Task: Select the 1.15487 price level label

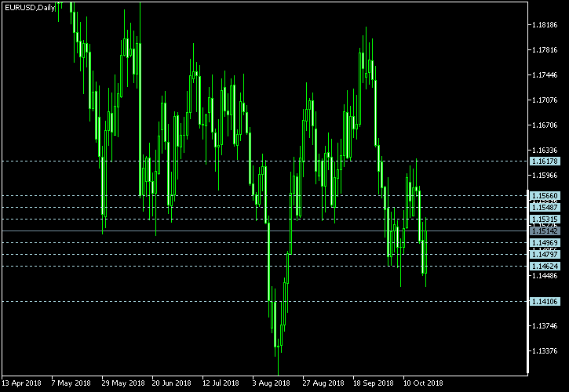Action: point(545,208)
